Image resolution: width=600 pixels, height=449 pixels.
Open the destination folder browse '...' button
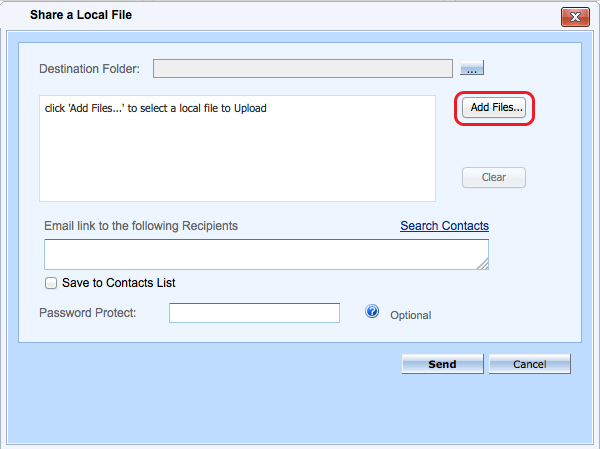471,68
